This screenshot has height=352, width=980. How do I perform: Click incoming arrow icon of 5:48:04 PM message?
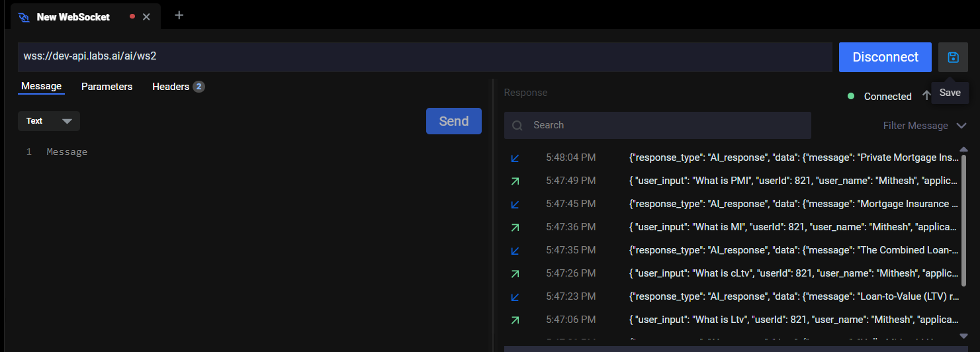click(515, 158)
